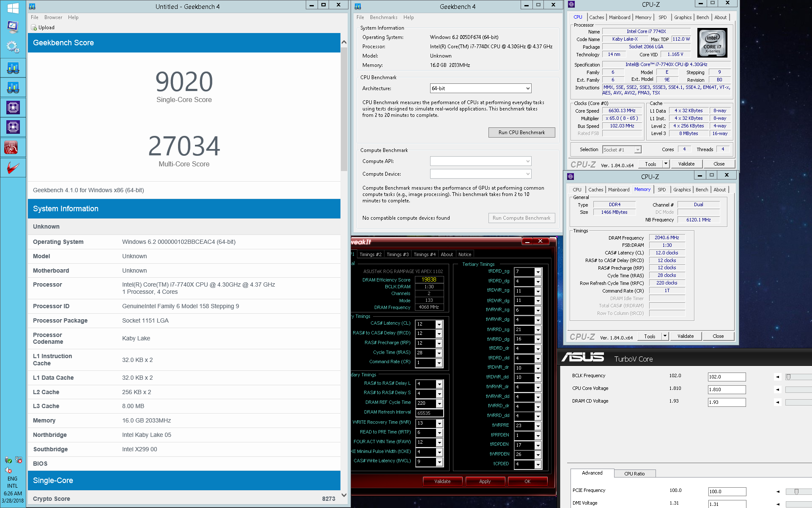This screenshot has width=812, height=508.
Task: Open the Benchmarks menu in Geekbench 4
Action: (384, 17)
